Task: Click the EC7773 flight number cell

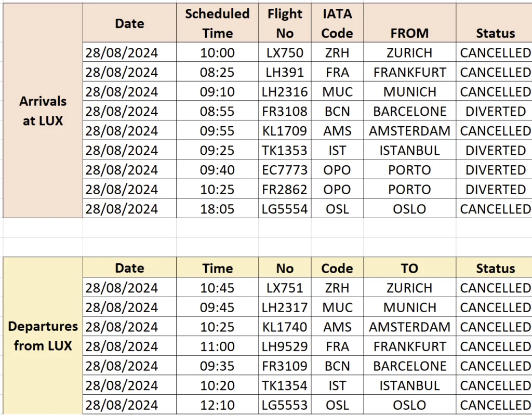Action: 285,170
